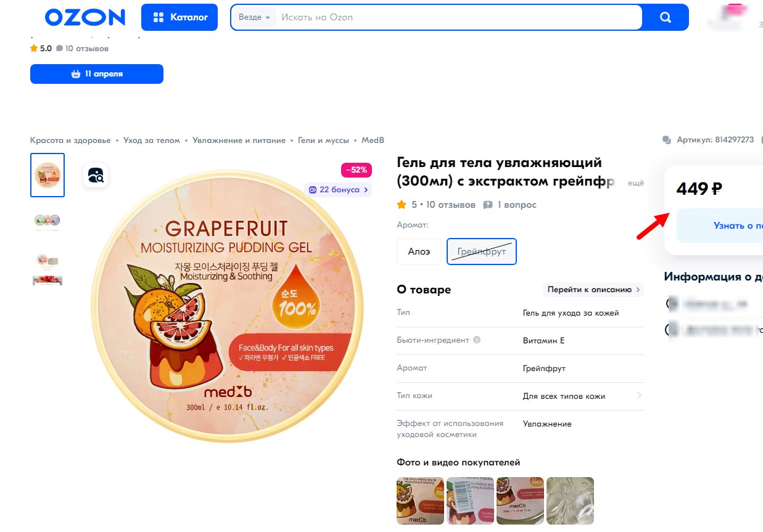
Task: Focus the Искать на Ozon search field
Action: pos(456,17)
